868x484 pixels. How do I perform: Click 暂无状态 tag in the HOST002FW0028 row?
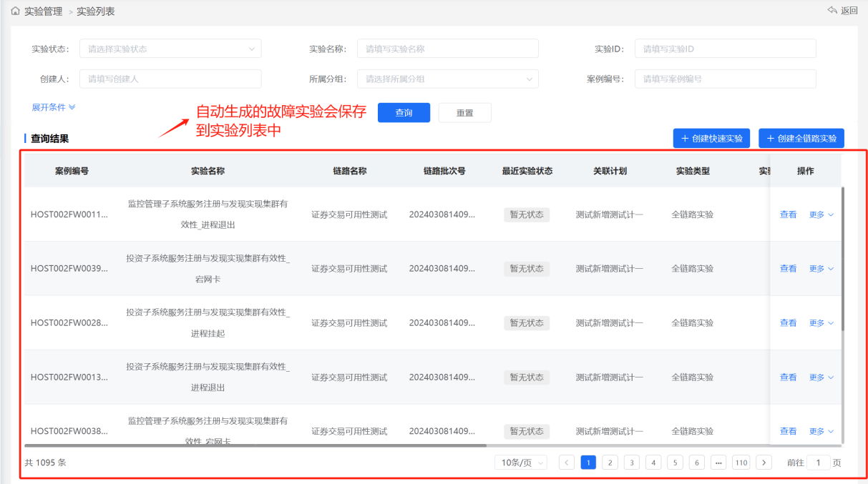point(527,323)
